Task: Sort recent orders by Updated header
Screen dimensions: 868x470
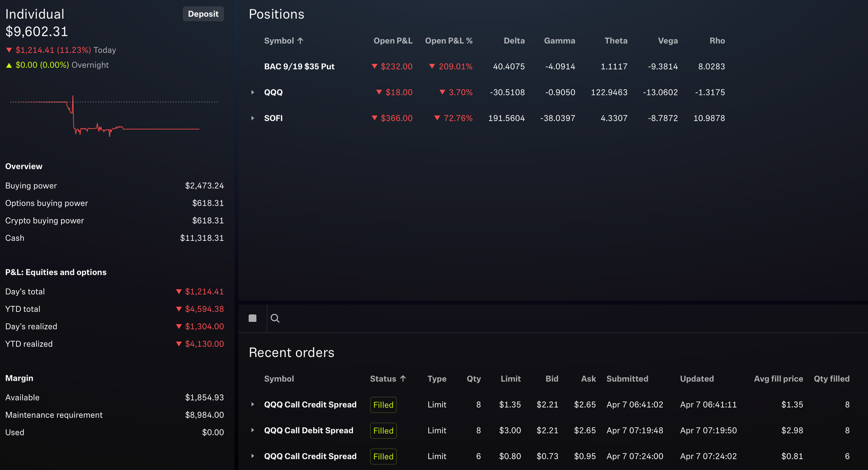Action: tap(697, 379)
